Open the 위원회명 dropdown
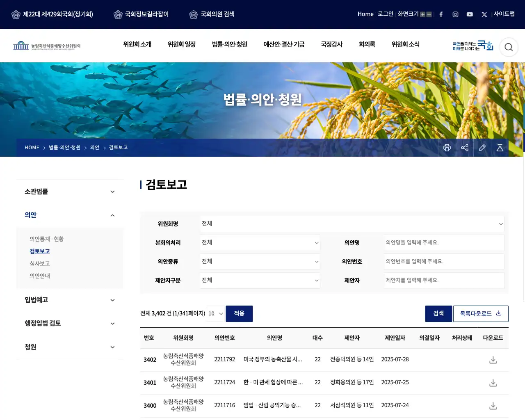 coord(352,224)
